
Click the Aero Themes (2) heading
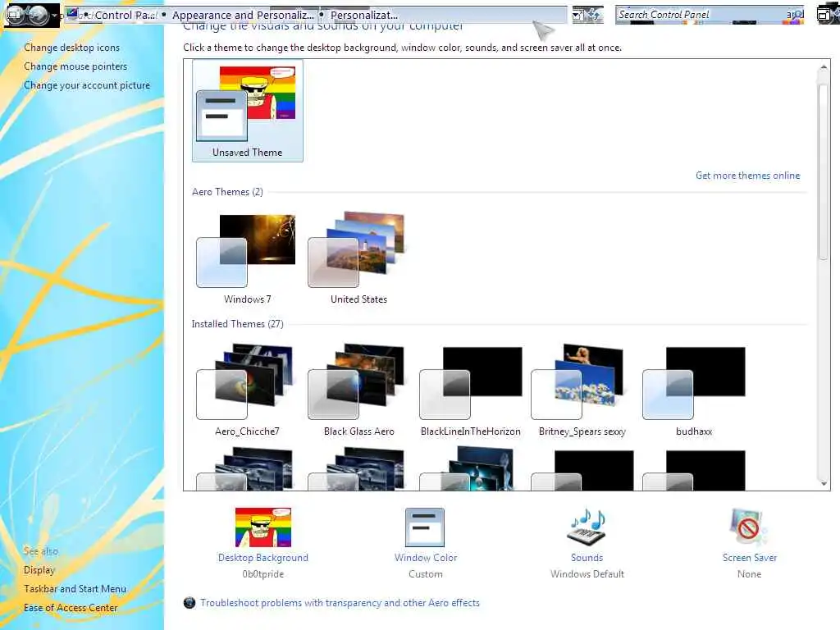[x=227, y=192]
